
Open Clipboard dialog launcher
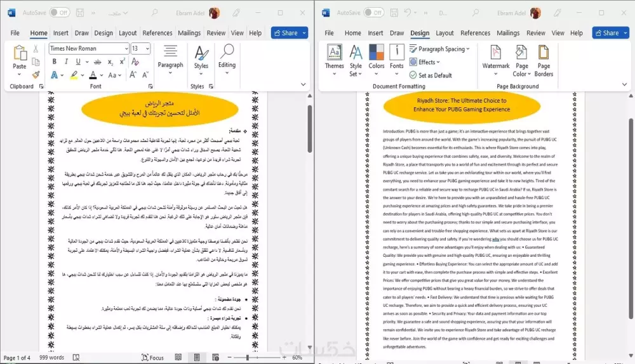(x=41, y=86)
